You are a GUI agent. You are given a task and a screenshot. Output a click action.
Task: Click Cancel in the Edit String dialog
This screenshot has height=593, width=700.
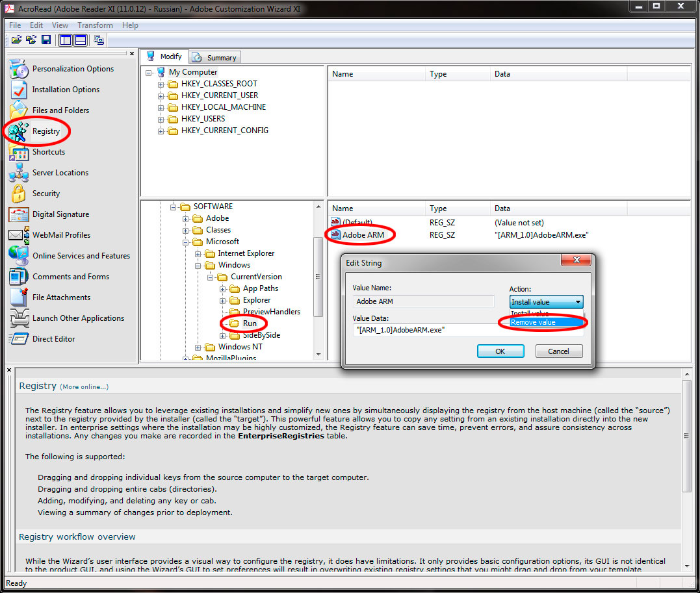559,351
